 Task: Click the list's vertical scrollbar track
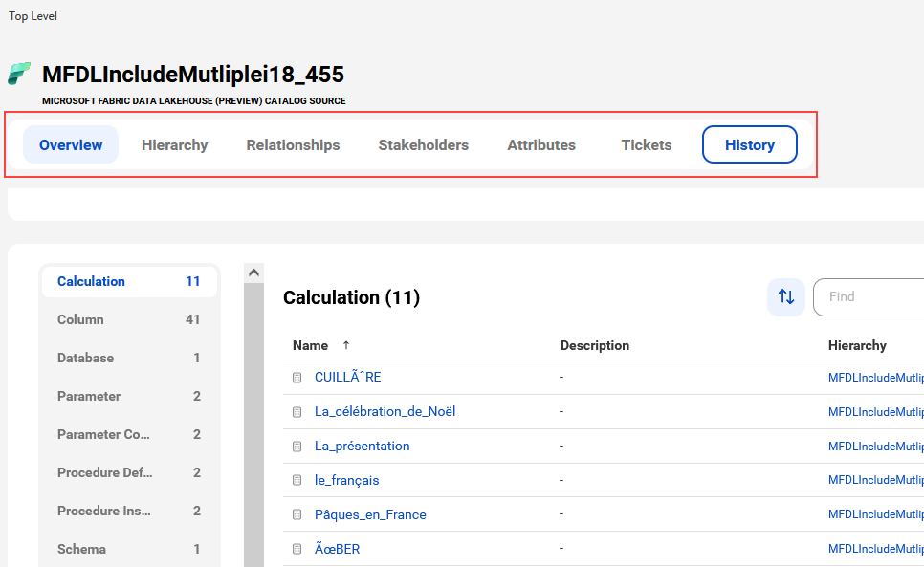254,424
